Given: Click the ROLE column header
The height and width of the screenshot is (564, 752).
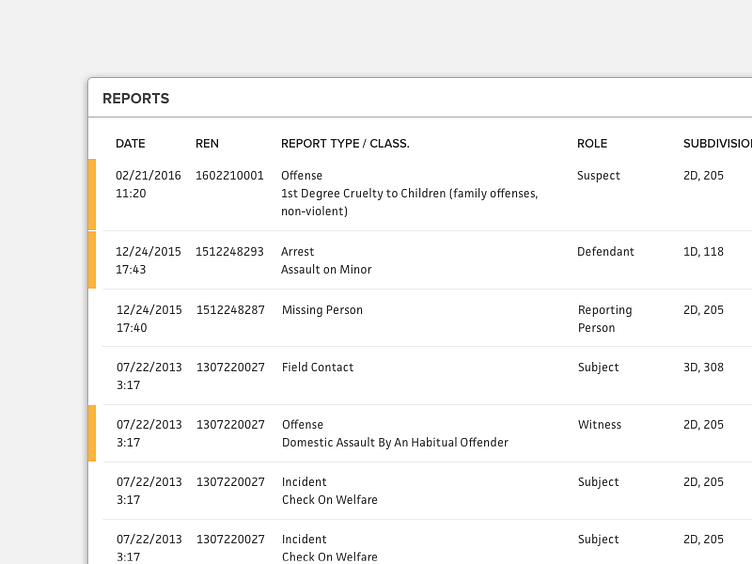Looking at the screenshot, I should 592,144.
